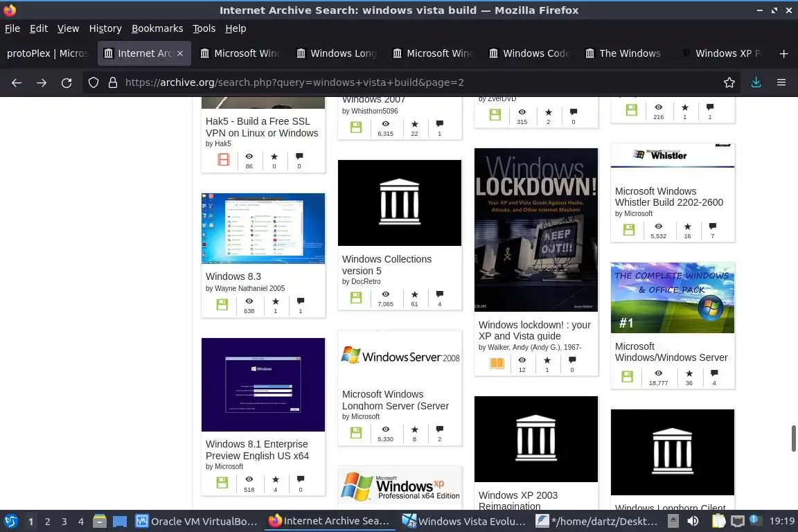The width and height of the screenshot is (798, 532).
Task: Open Windows 8.1 Enterprise Preview English link
Action: tap(257, 450)
